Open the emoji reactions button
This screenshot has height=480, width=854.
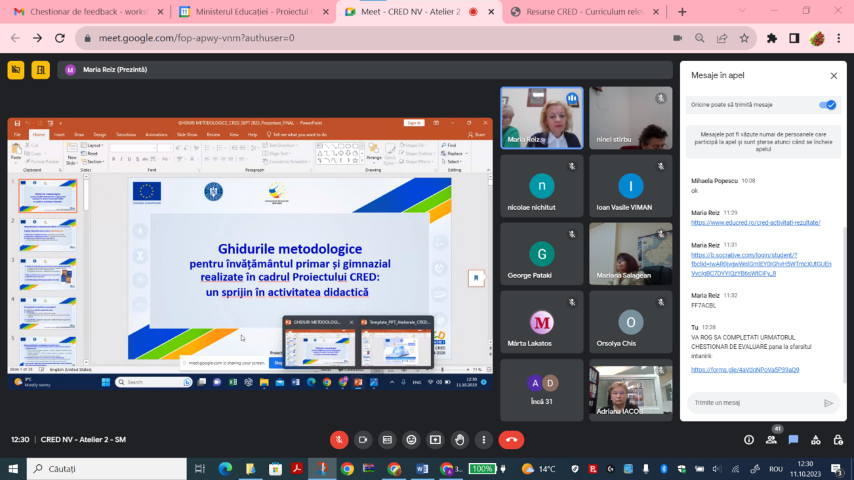click(x=411, y=440)
